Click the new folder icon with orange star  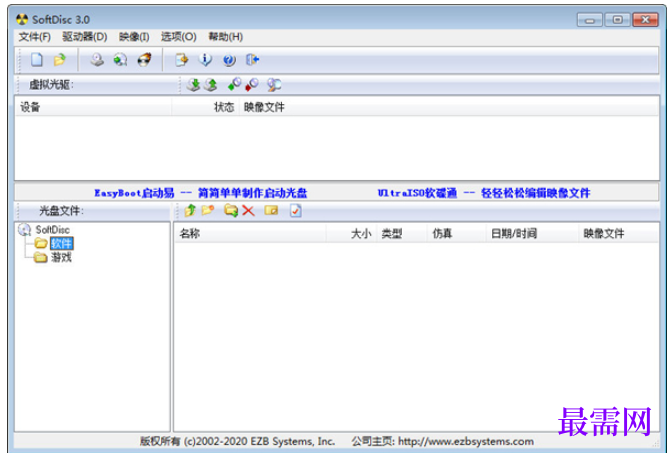208,210
